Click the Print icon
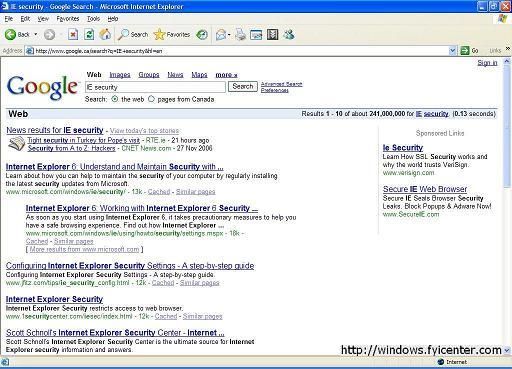This screenshot has height=369, width=512. click(x=240, y=34)
